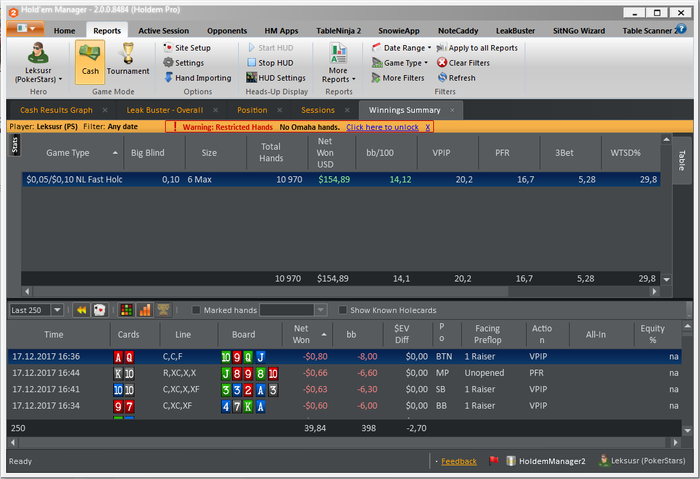The width and height of the screenshot is (700, 479).
Task: Open the blue help icon at top right
Action: point(681,29)
